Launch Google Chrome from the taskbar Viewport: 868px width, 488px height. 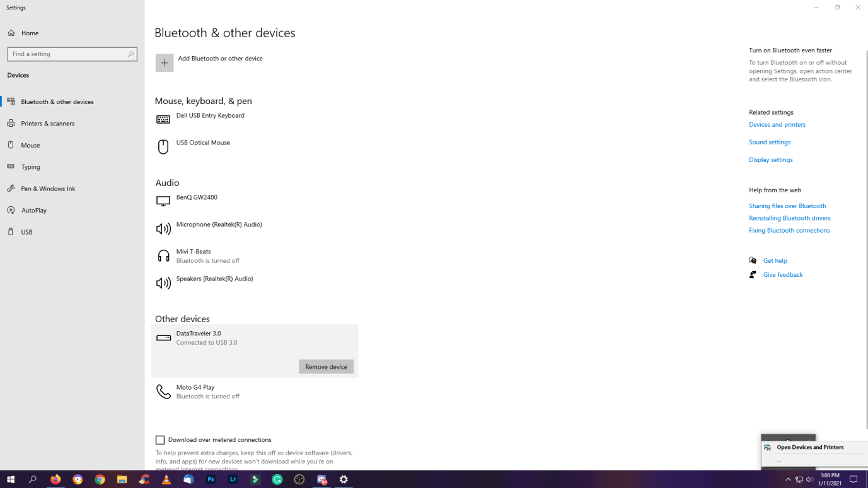pos(100,480)
